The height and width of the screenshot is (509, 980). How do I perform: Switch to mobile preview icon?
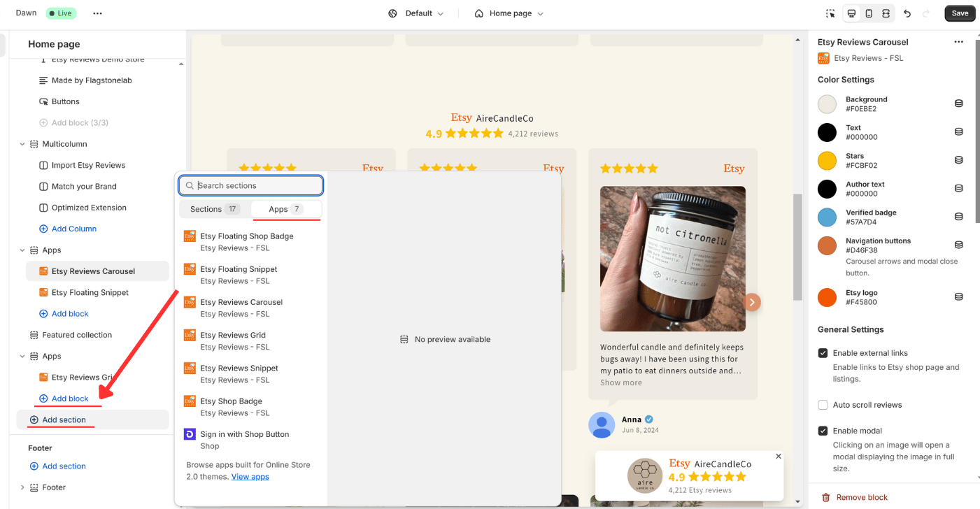(x=869, y=13)
